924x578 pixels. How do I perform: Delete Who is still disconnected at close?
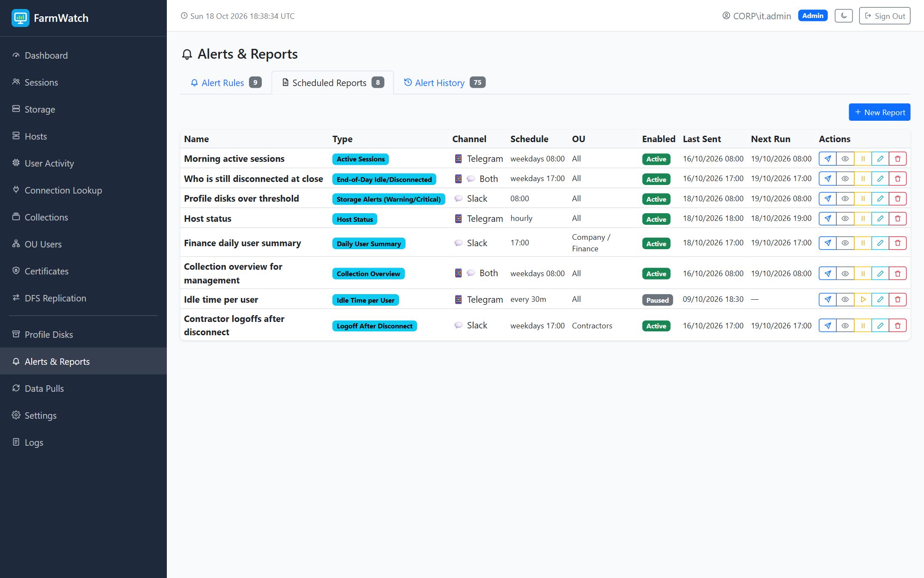897,179
